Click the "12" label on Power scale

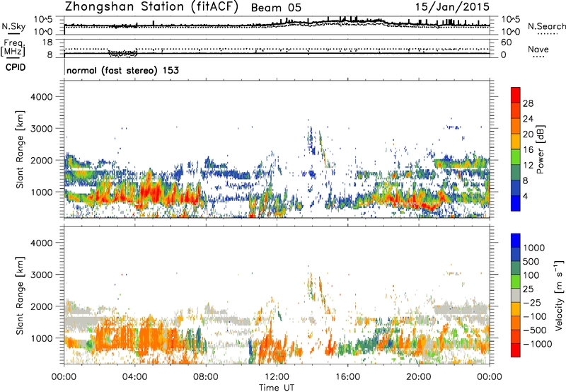[528, 166]
